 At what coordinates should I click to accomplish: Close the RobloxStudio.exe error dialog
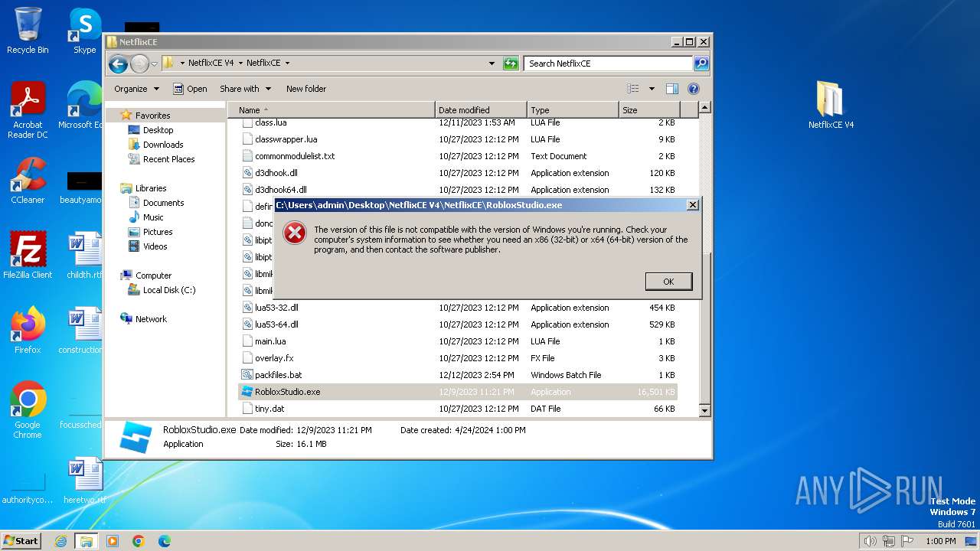click(692, 205)
